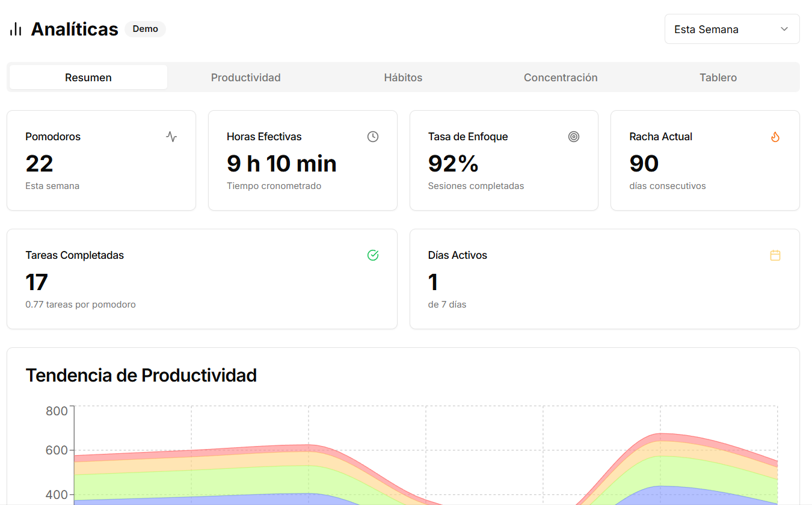Screen dimensions: 812x505
Task: Click the blue area in productivity chart
Action: pos(180,500)
